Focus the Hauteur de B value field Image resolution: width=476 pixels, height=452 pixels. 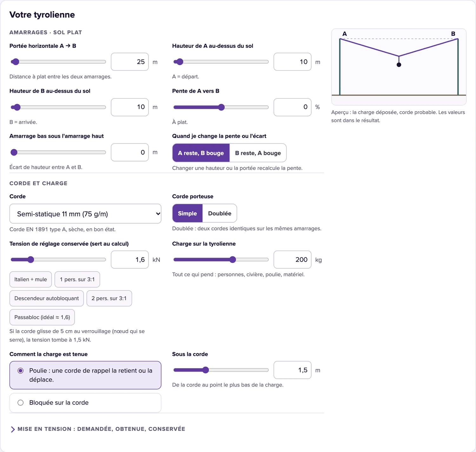pos(130,107)
